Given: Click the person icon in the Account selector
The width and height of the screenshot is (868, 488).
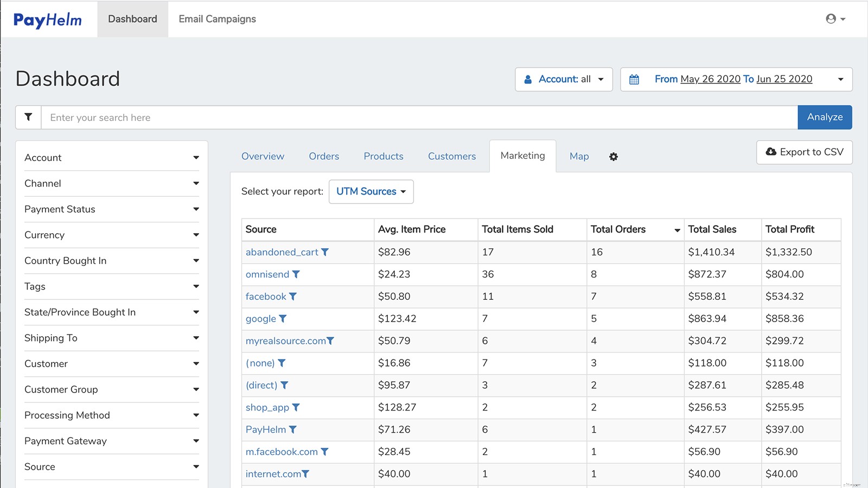Looking at the screenshot, I should point(528,79).
